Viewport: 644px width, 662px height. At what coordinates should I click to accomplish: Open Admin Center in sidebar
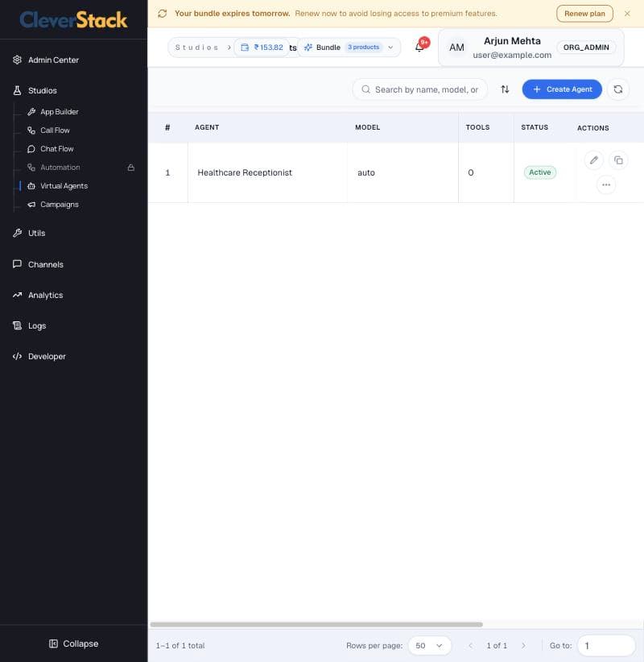coord(53,60)
